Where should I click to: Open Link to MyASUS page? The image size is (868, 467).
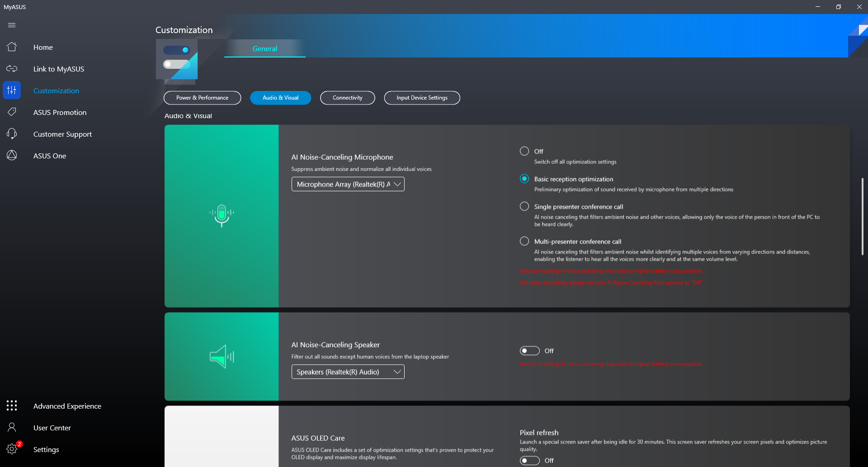point(59,69)
